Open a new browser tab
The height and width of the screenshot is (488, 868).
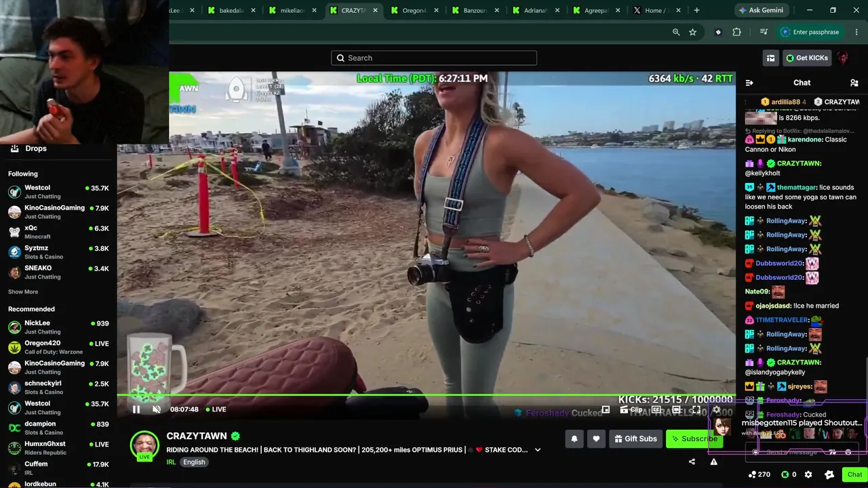[x=696, y=10]
